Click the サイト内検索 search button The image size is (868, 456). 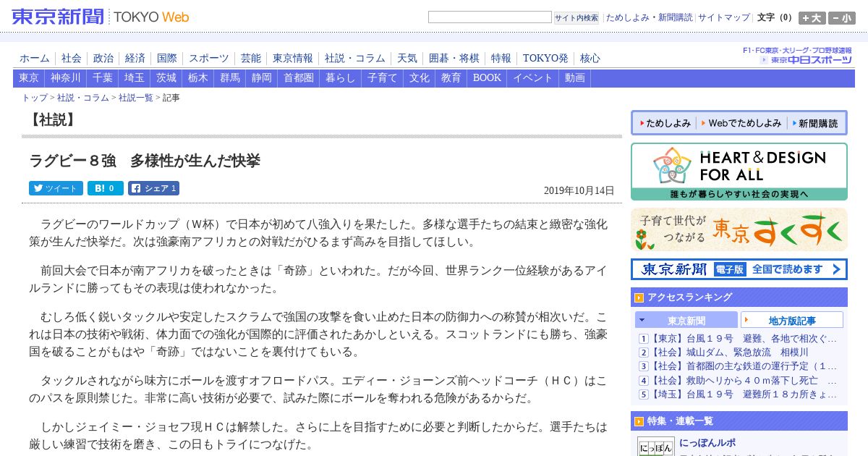[576, 17]
